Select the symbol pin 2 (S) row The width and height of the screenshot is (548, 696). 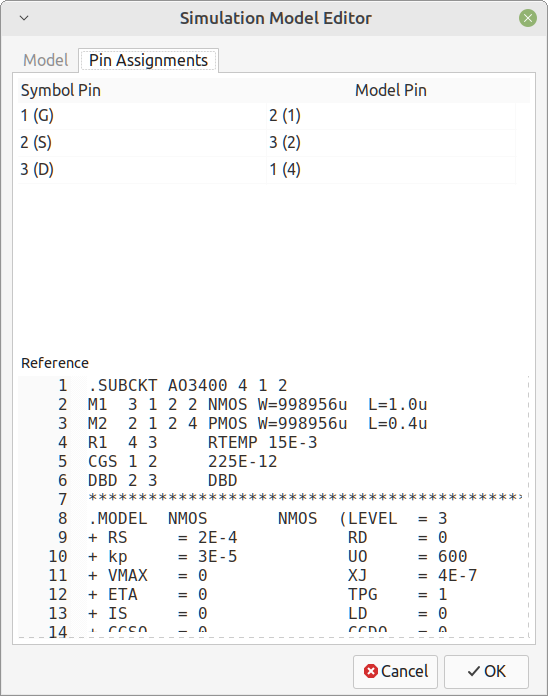click(x=142, y=143)
